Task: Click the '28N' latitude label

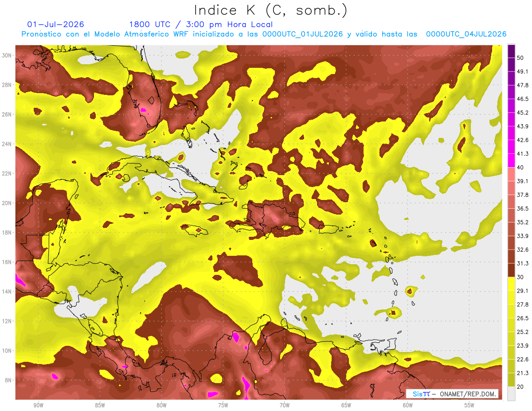Action: [8, 85]
